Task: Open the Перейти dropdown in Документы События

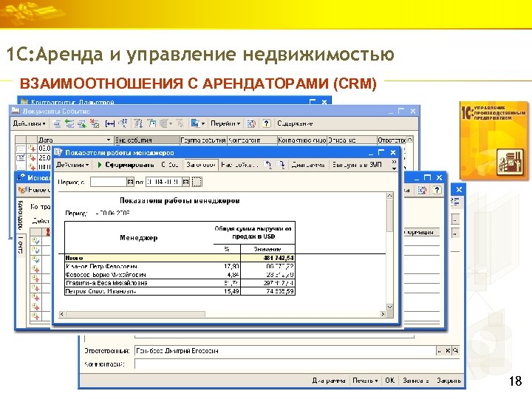Action: 225,124
